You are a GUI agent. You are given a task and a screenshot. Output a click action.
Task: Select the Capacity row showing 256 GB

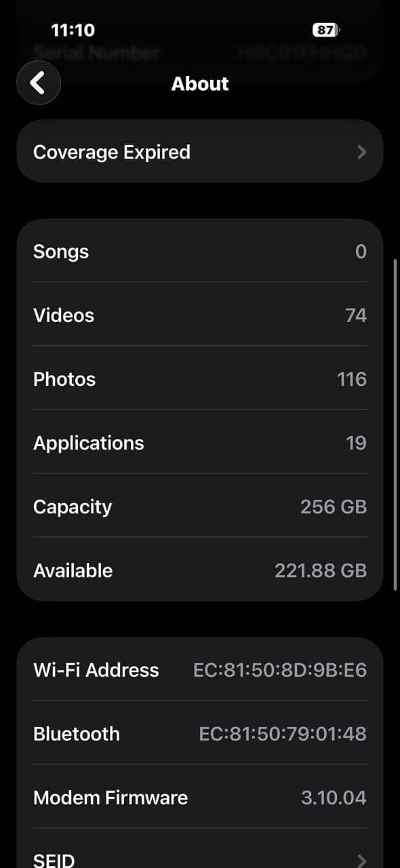[200, 506]
